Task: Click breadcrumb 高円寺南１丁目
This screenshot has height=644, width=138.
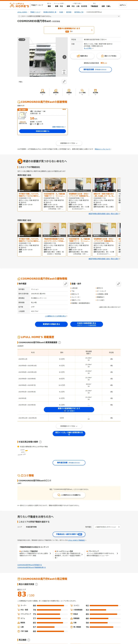Action: [x=79, y=12]
